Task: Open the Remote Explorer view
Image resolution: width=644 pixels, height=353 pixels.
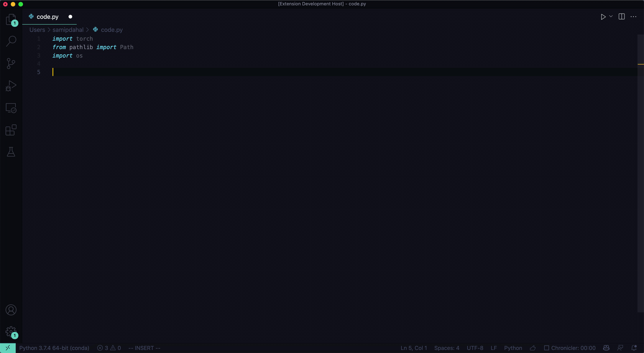Action: [11, 108]
